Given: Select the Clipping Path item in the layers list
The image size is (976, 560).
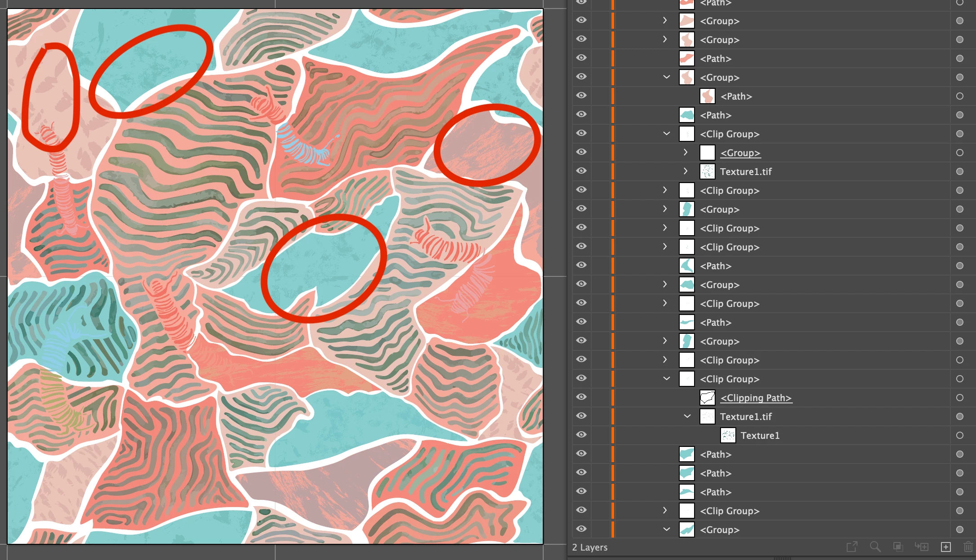Looking at the screenshot, I should coord(756,398).
